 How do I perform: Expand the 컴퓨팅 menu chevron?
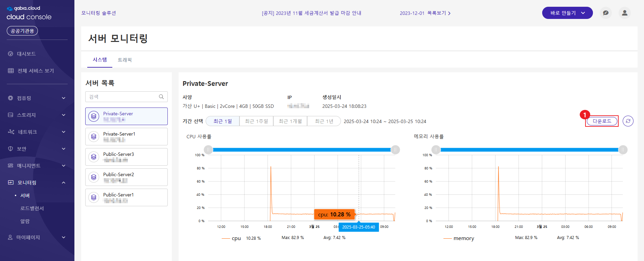tap(64, 98)
